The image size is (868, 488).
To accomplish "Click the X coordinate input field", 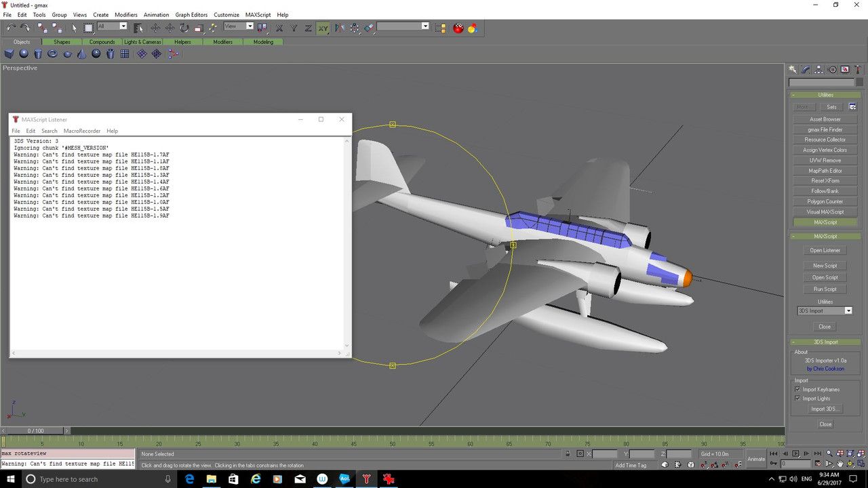I will coord(605,454).
